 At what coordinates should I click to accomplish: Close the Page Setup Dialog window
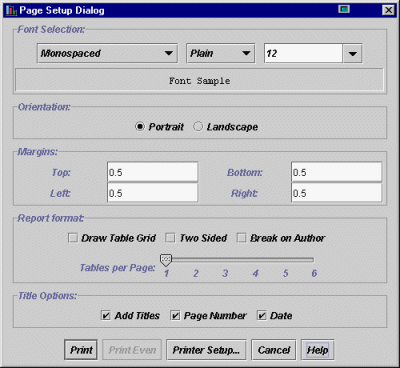point(388,10)
